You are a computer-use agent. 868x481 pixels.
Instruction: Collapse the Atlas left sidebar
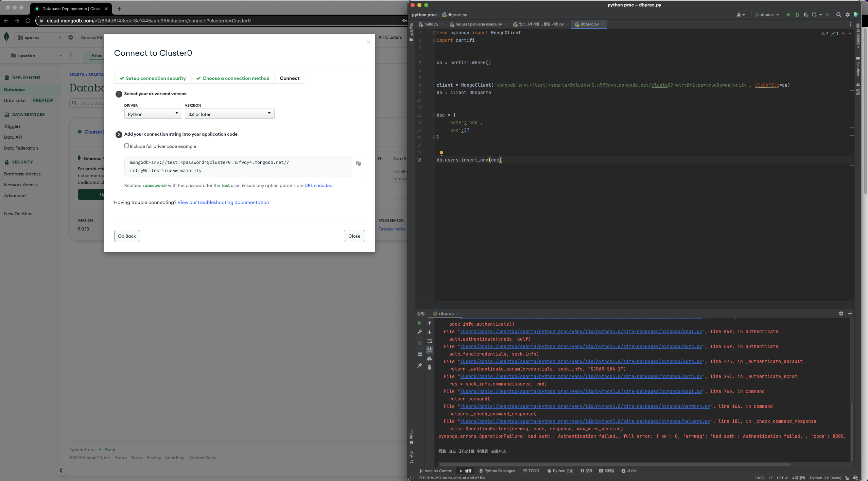coord(61,470)
